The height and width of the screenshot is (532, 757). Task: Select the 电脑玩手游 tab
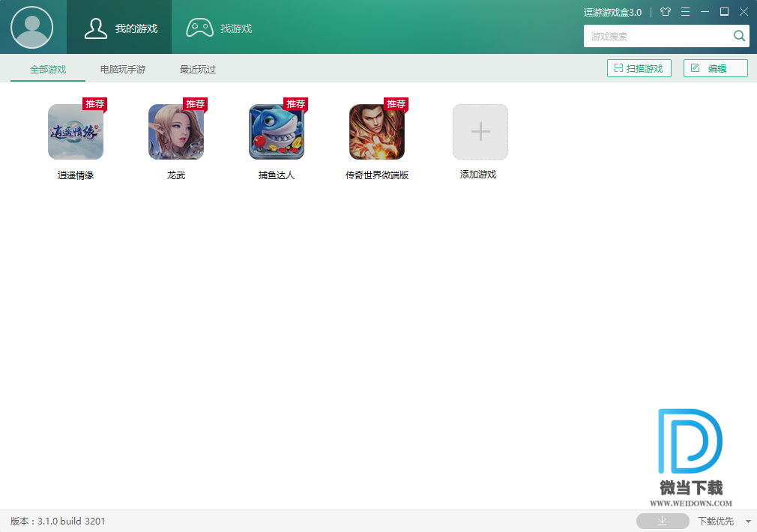pyautogui.click(x=123, y=70)
